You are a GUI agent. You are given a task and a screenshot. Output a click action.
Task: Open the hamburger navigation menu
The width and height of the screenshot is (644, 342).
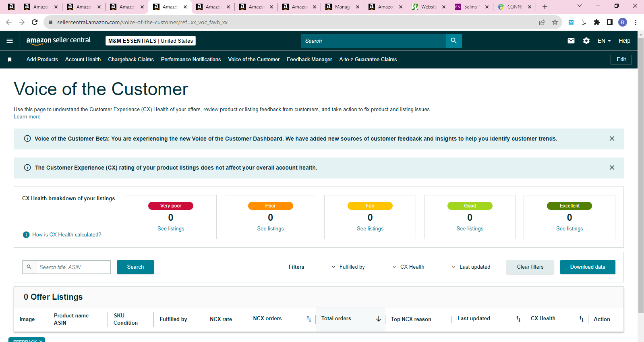[x=10, y=41]
